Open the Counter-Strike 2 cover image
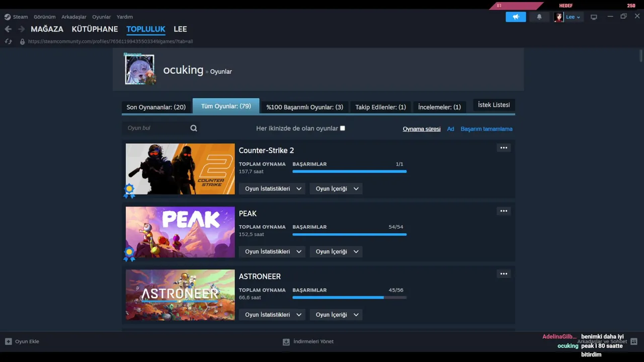The width and height of the screenshot is (644, 362). 180,169
